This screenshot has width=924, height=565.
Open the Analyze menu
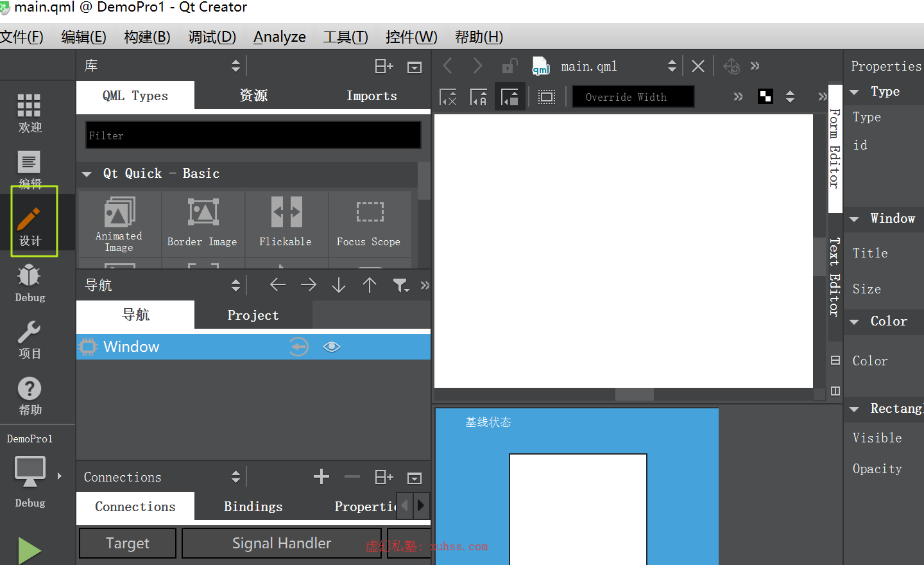[x=279, y=37]
